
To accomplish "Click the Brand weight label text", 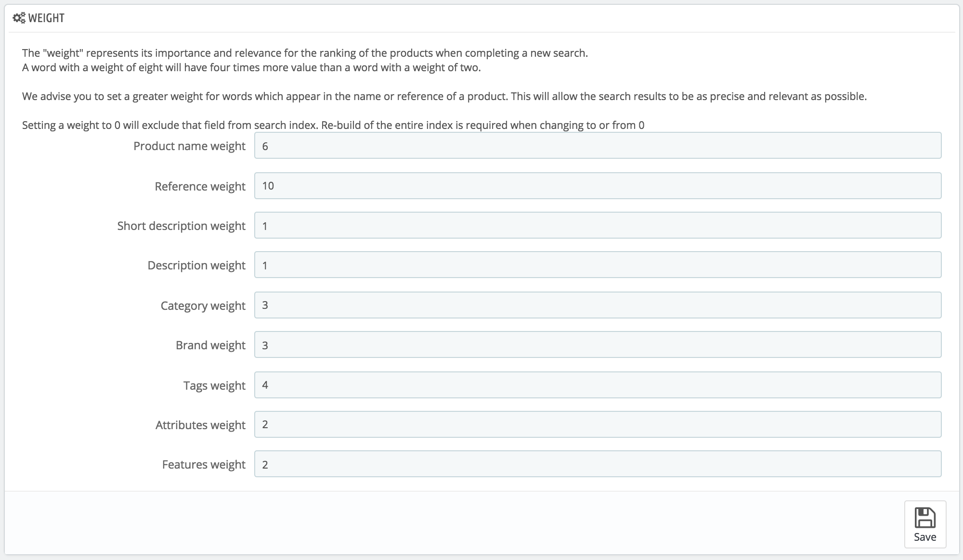I will pyautogui.click(x=210, y=345).
